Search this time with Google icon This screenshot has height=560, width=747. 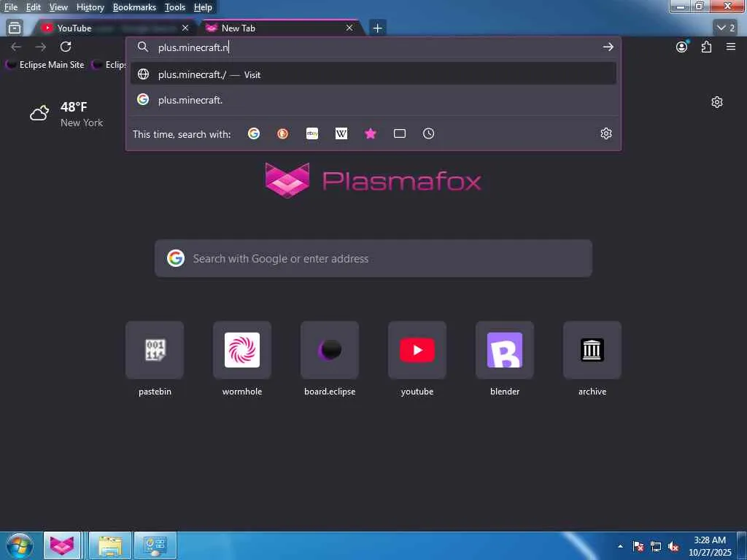(254, 134)
